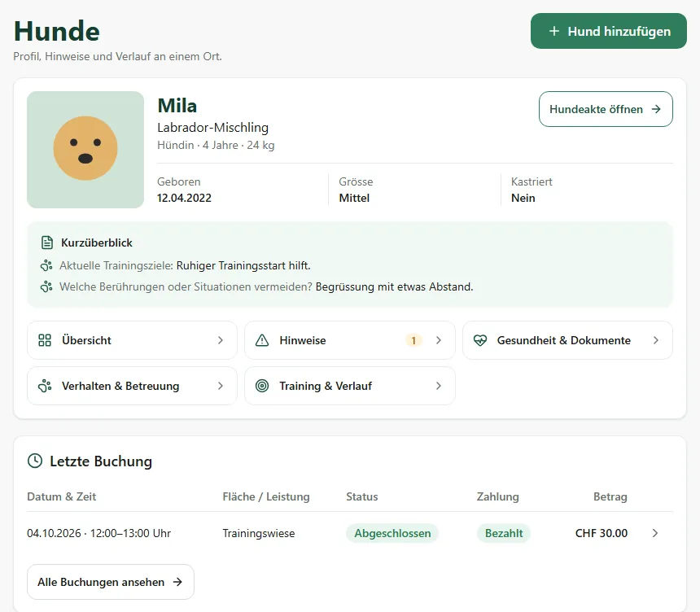Click the Fläche / Leistung column header

(266, 496)
